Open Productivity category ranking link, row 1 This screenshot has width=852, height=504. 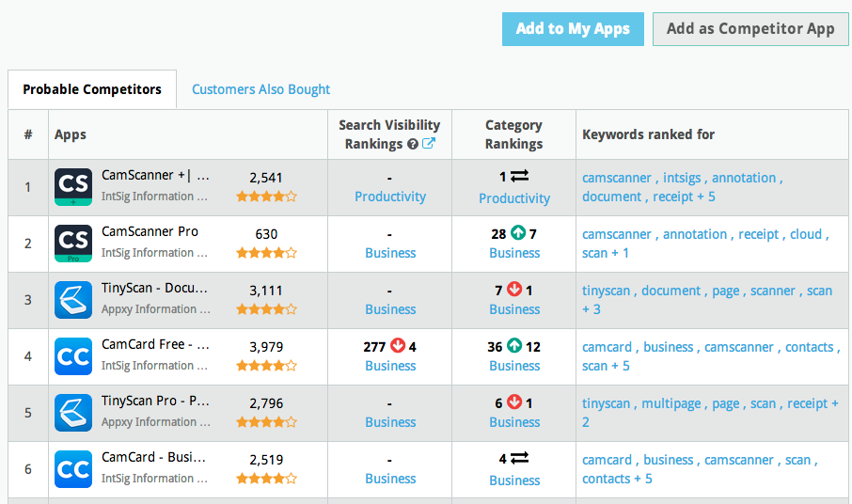click(x=514, y=198)
